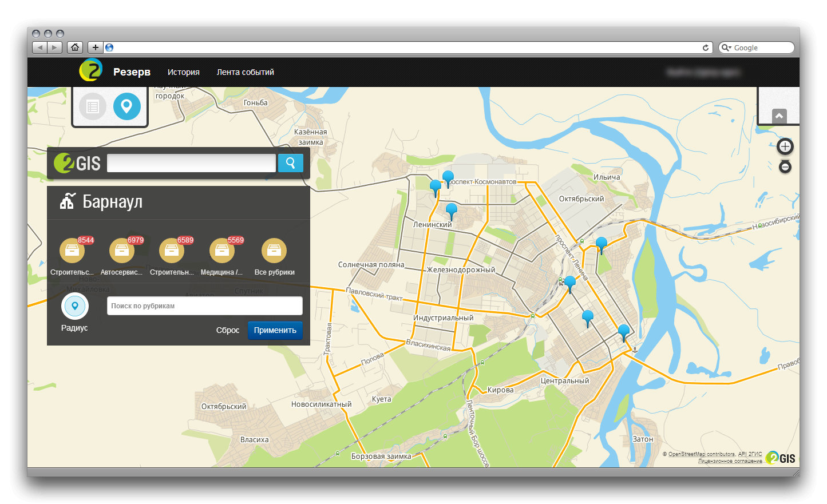Viewport: 827px width, 504px height.
Task: Focus the Google search field in the browser
Action: coord(757,47)
